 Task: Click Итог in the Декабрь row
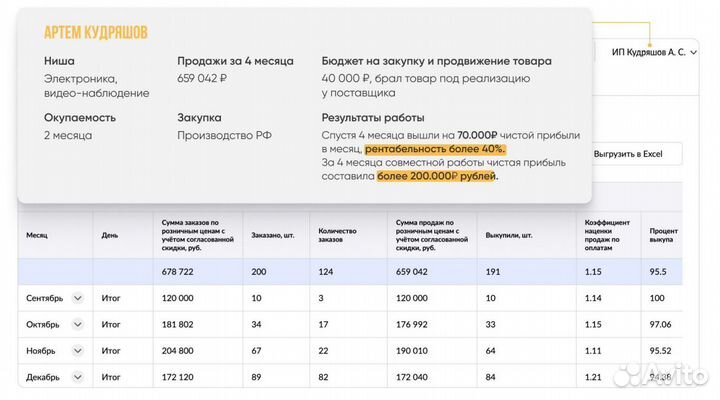click(x=111, y=377)
